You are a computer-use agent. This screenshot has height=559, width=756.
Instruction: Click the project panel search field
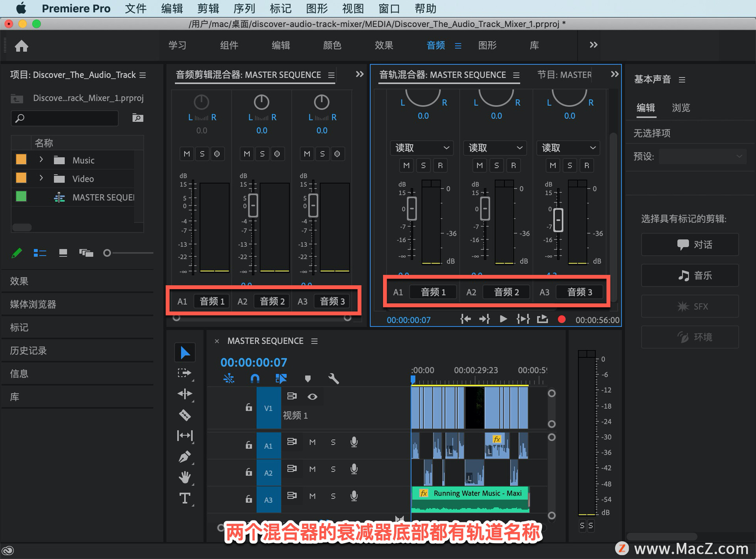(x=65, y=118)
